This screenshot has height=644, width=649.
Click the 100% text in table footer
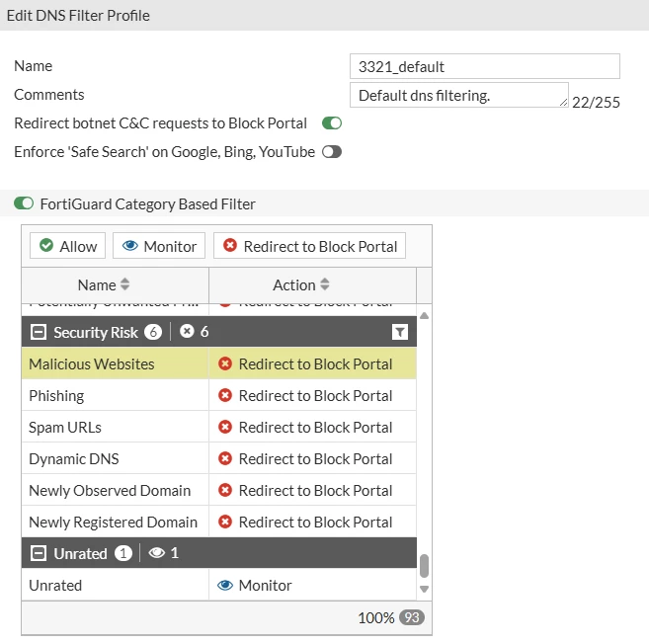point(376,618)
